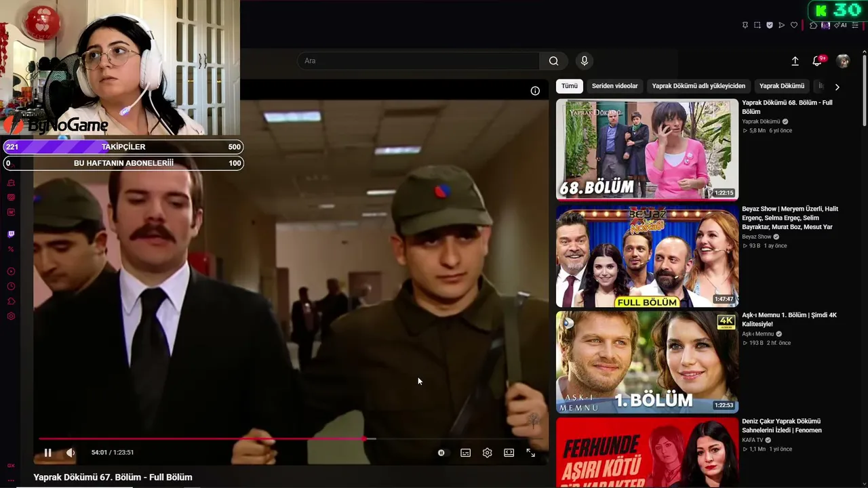Open 'Aşk-ı Memnu 1. Bölüm' title link
The image size is (868, 488).
(789, 319)
